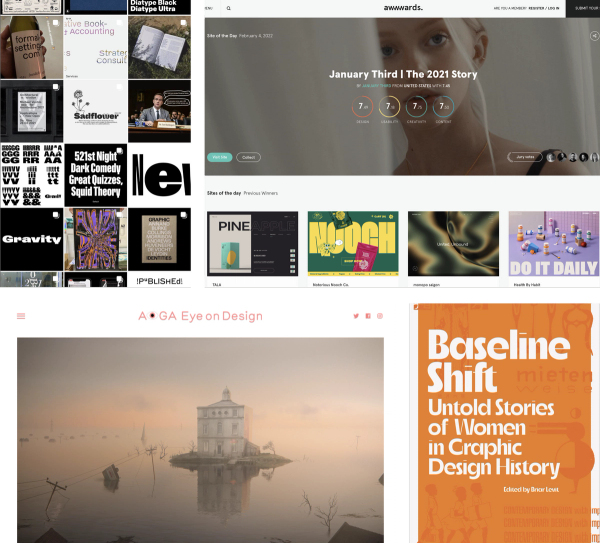Image resolution: width=600 pixels, height=543 pixels.
Task: Click the Usability score circle
Action: pos(390,106)
